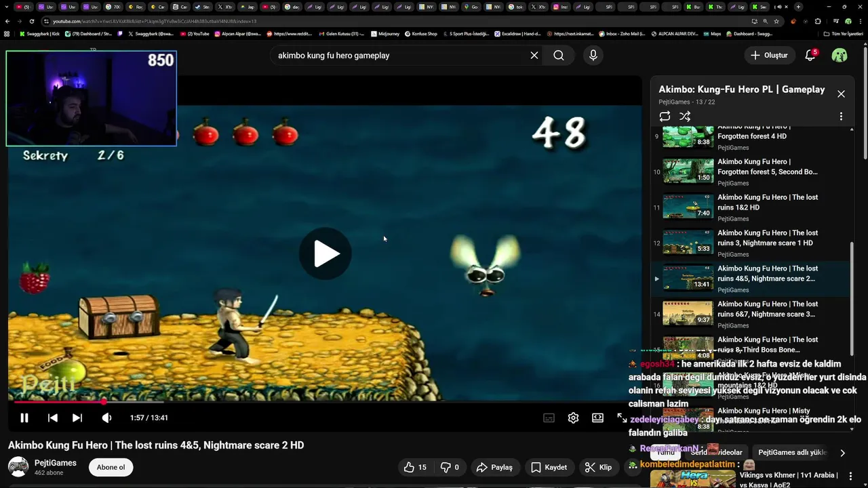868x488 pixels.
Task: Open the Swaggybark | Kick bookmark
Action: click(39, 33)
